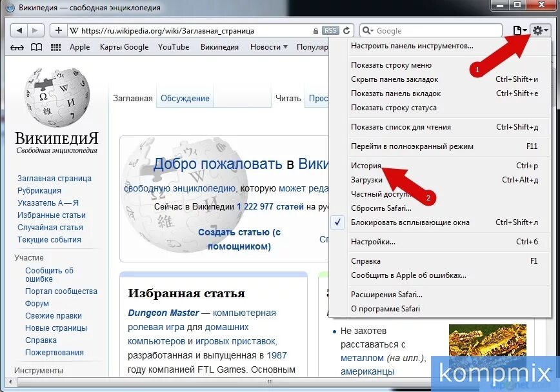Open Указатель А—Я link
The image size is (560, 392).
coord(48,203)
